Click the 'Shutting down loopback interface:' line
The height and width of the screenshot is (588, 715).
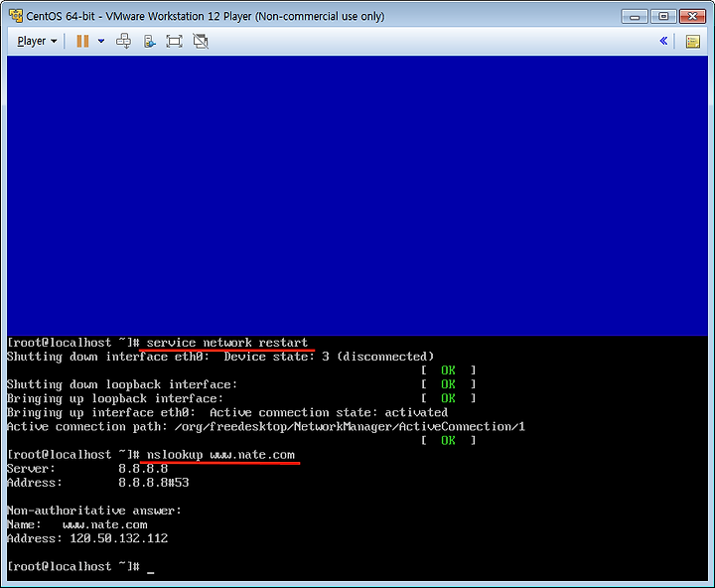[122, 384]
